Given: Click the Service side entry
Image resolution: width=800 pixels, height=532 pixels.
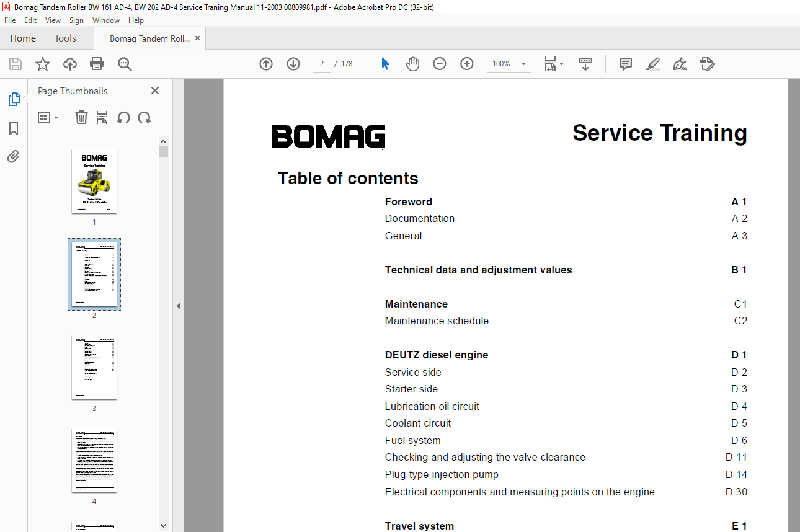Looking at the screenshot, I should [413, 372].
